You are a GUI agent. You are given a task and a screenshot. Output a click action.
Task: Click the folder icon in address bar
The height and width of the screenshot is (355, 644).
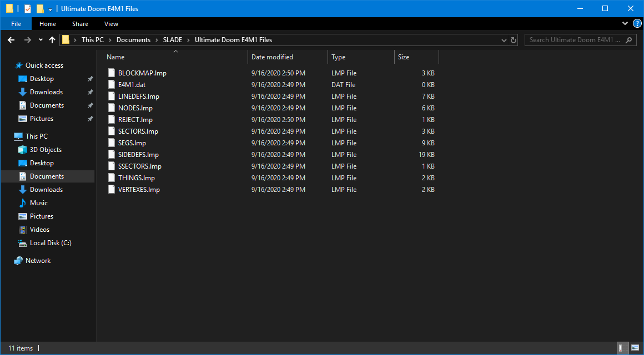tap(66, 40)
